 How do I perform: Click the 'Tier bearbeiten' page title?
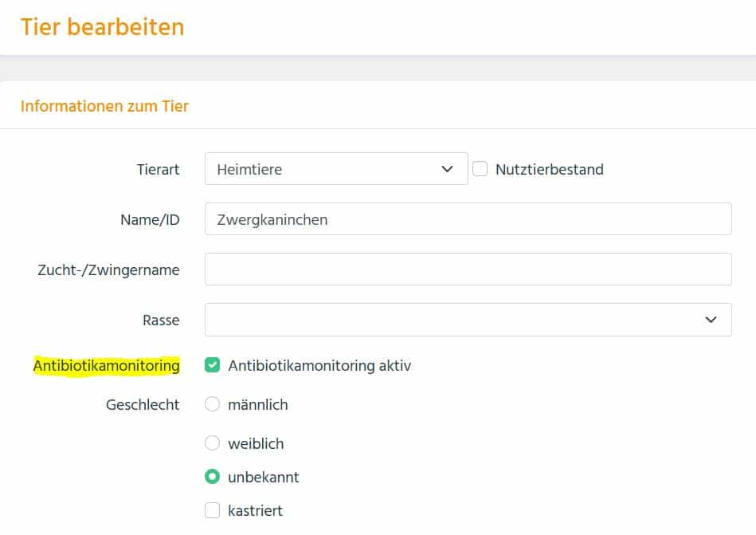click(102, 27)
